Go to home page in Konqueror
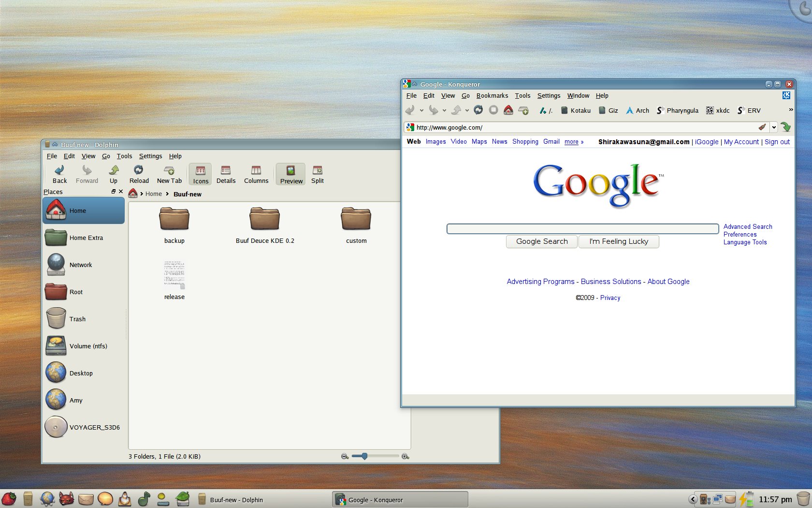 (508, 110)
